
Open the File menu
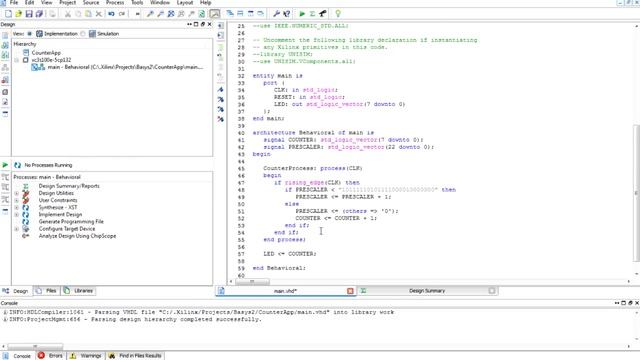pyautogui.click(x=14, y=2)
